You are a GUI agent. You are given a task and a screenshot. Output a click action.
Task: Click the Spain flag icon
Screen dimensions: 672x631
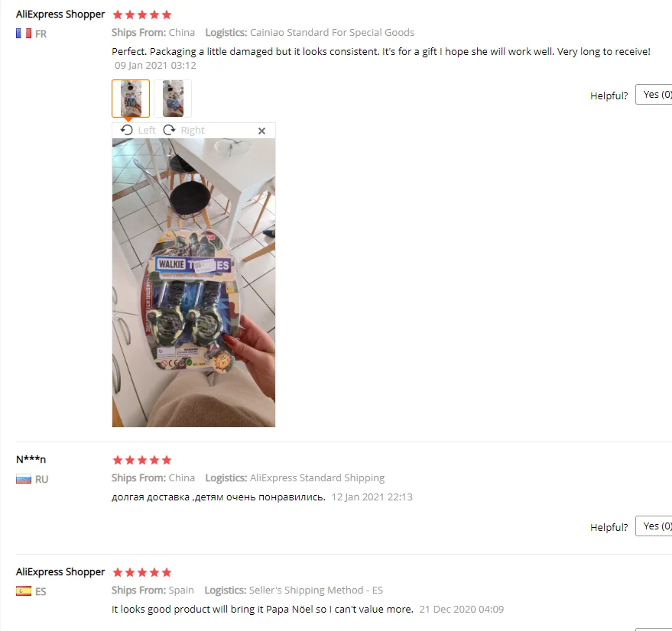(x=24, y=591)
